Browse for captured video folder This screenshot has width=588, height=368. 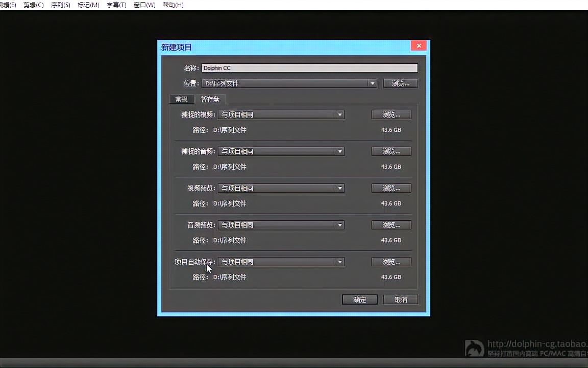point(391,114)
